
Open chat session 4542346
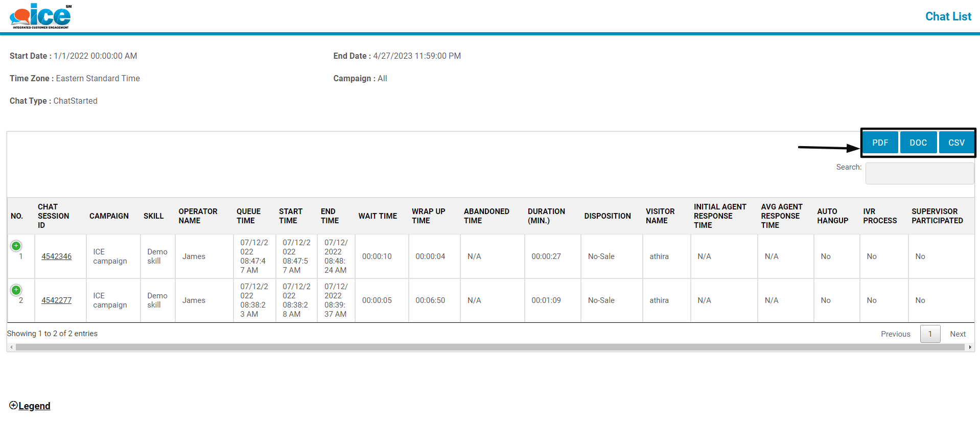pyautogui.click(x=56, y=256)
